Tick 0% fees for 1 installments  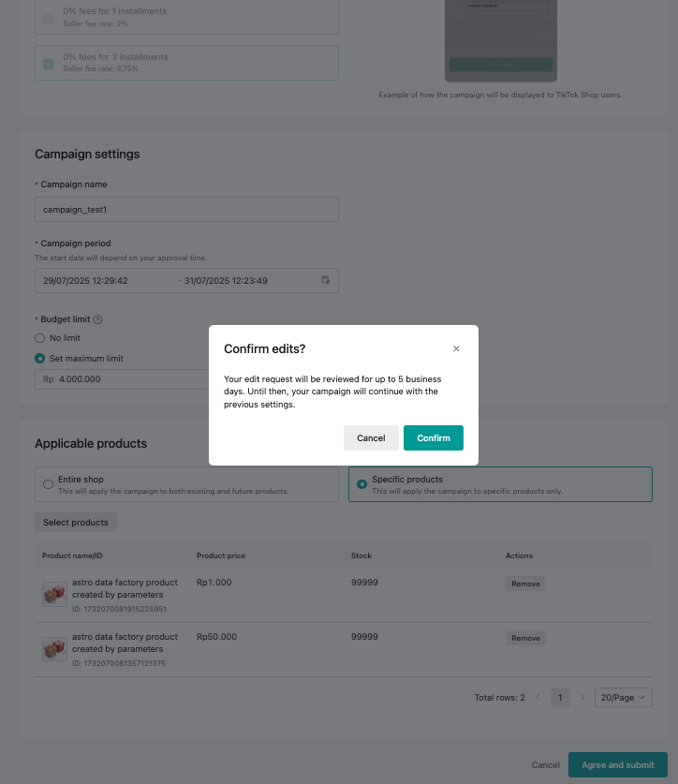click(x=48, y=17)
